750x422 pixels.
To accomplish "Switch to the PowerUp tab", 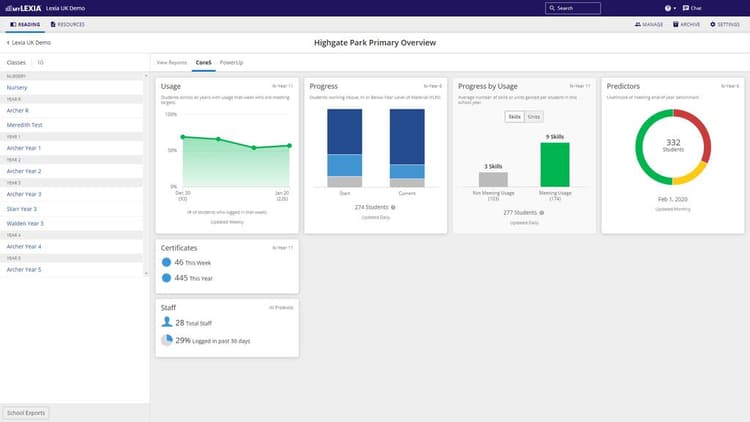I will coord(231,62).
